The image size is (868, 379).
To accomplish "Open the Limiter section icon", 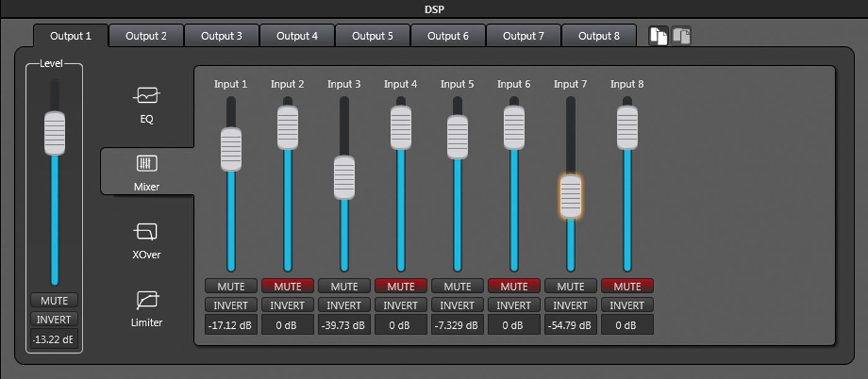I will point(146,300).
